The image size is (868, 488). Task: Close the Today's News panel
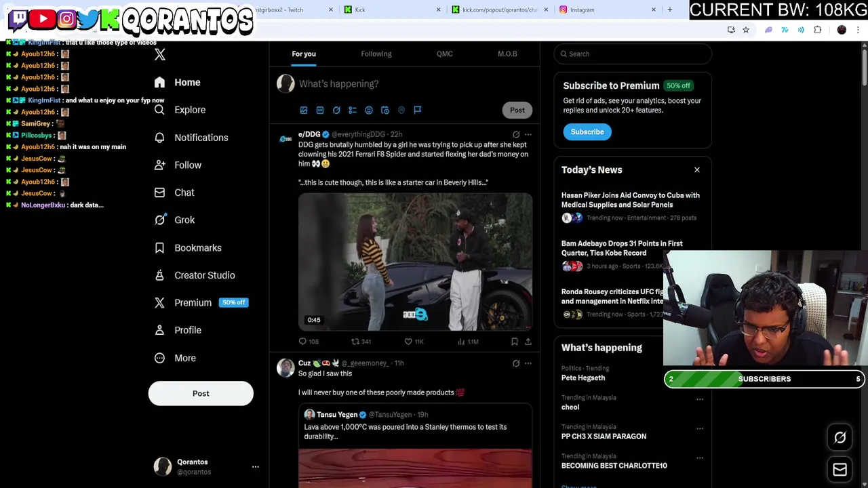click(x=697, y=169)
